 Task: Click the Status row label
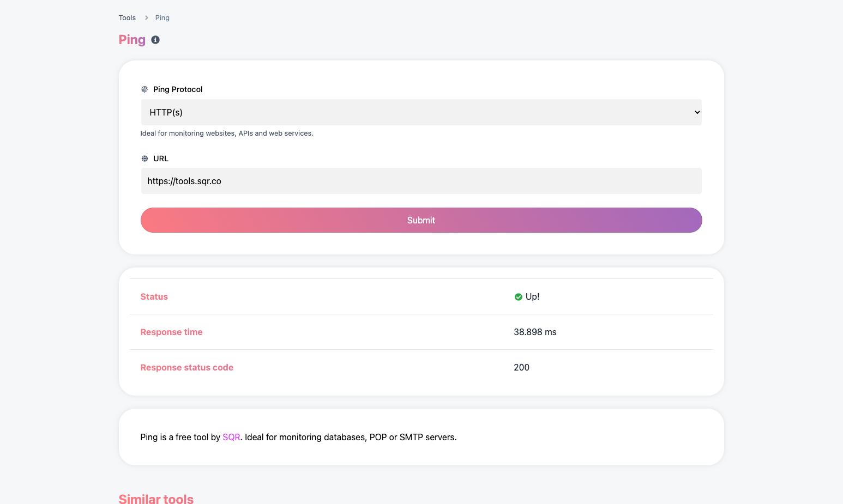point(154,296)
